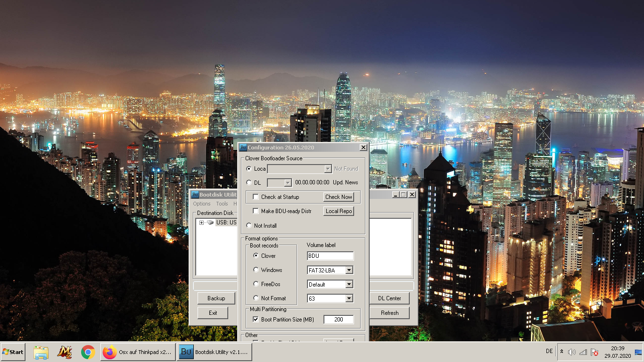Open Google Chrome from the taskbar
Screen dimensions: 644x362
click(88, 352)
